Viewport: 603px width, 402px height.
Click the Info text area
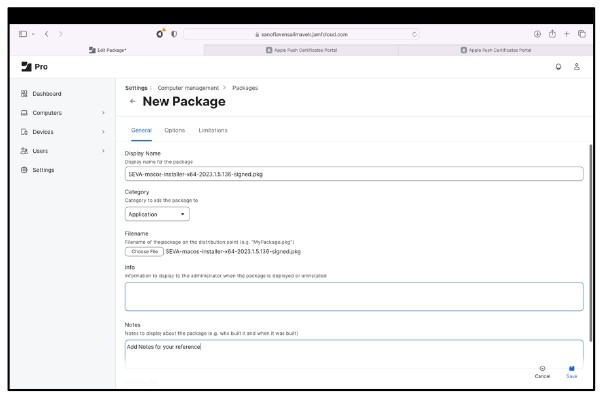point(354,296)
